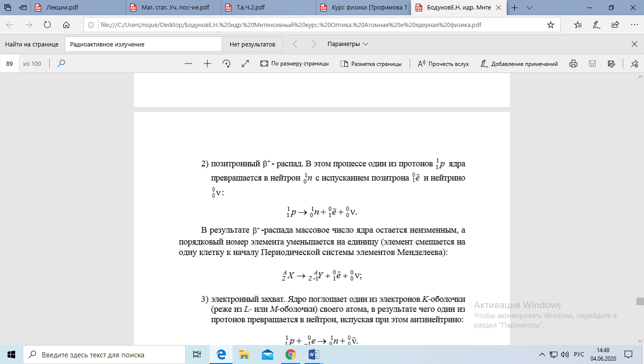Click the vertical scrollbar thumb

640,301
